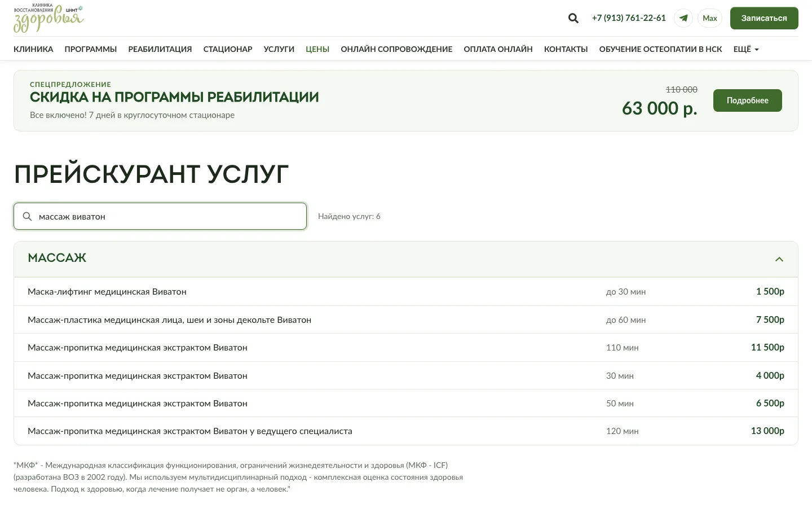Click the 63 000 р. offer price
This screenshot has width=812, height=508.
pyautogui.click(x=660, y=108)
